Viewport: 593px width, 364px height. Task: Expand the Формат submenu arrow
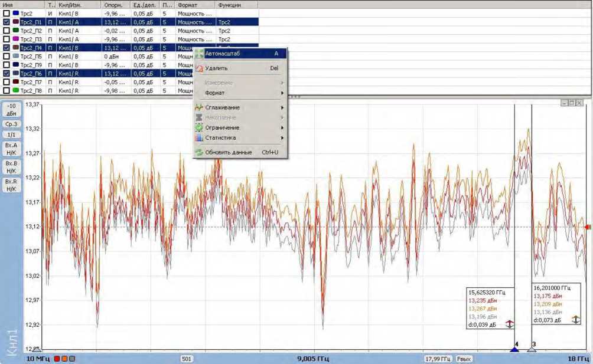point(282,93)
